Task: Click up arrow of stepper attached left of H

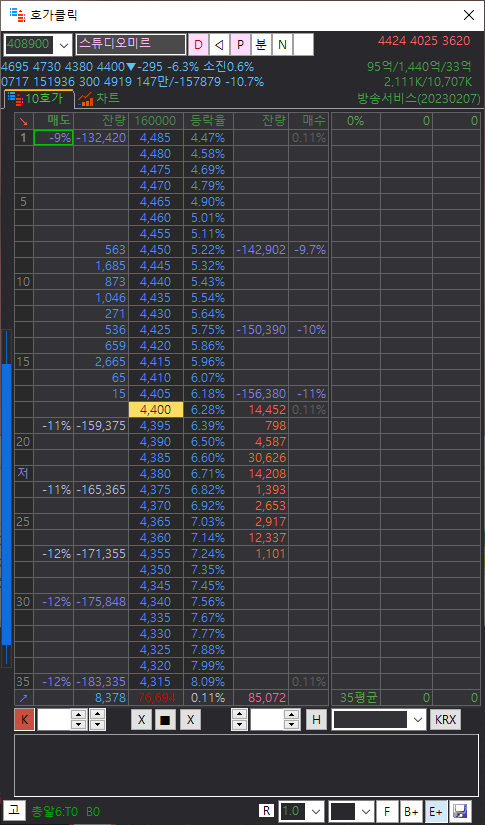Action: click(291, 715)
